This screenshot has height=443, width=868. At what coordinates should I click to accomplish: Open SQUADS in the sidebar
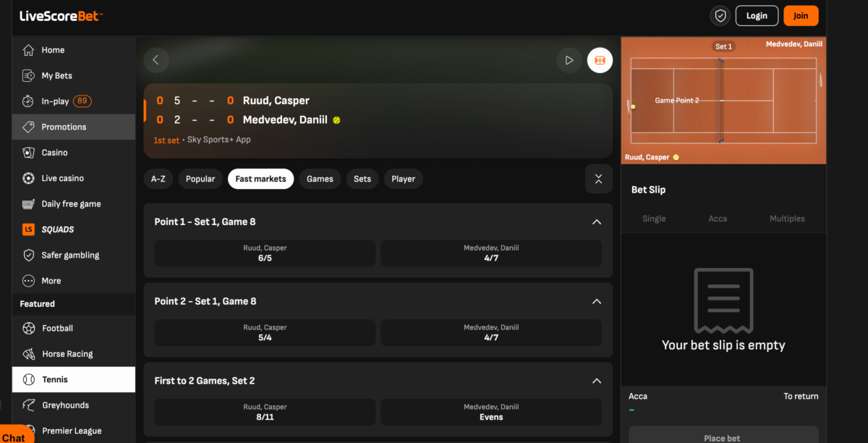(x=74, y=229)
